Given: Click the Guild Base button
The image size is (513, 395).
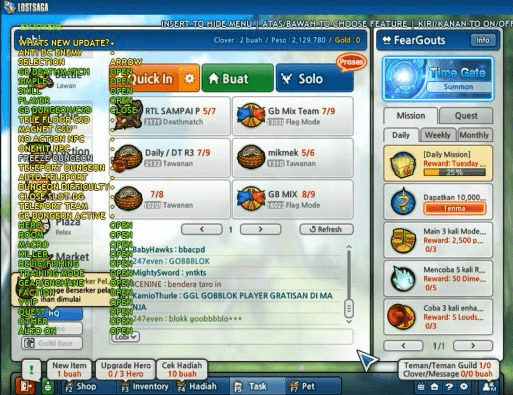Looking at the screenshot, I should coord(52,343).
